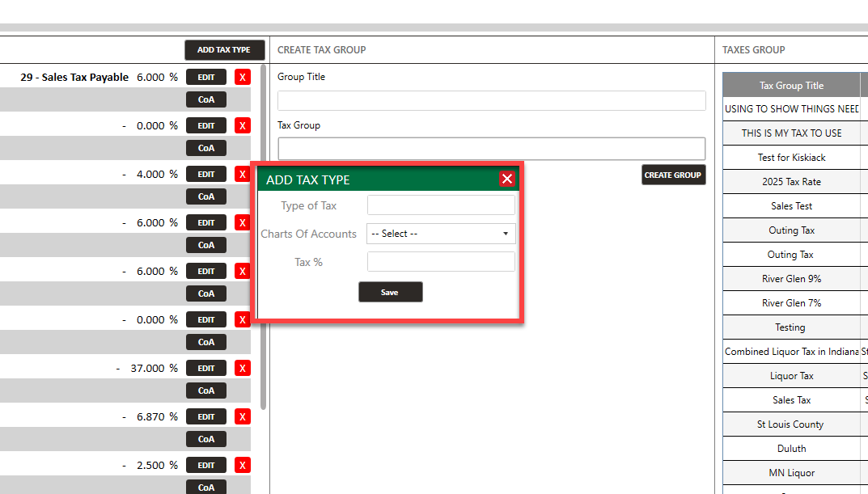The image size is (868, 494).
Task: Click the Type of Tax input field
Action: 441,205
